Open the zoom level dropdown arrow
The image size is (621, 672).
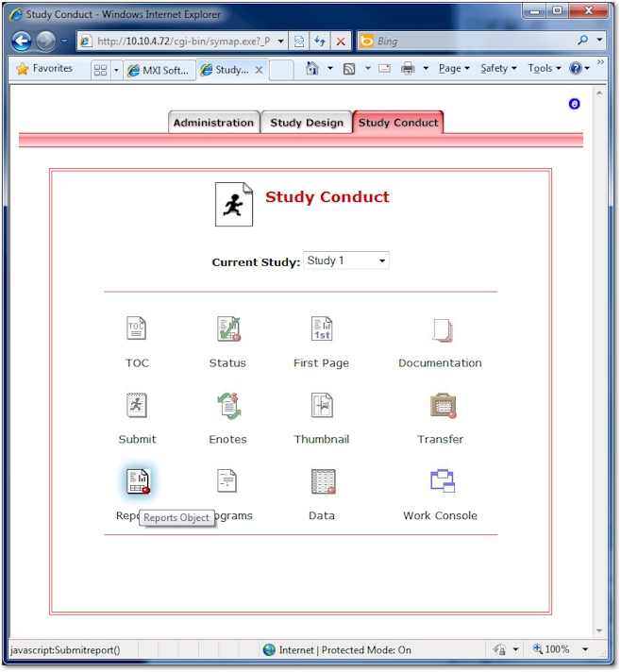click(585, 649)
